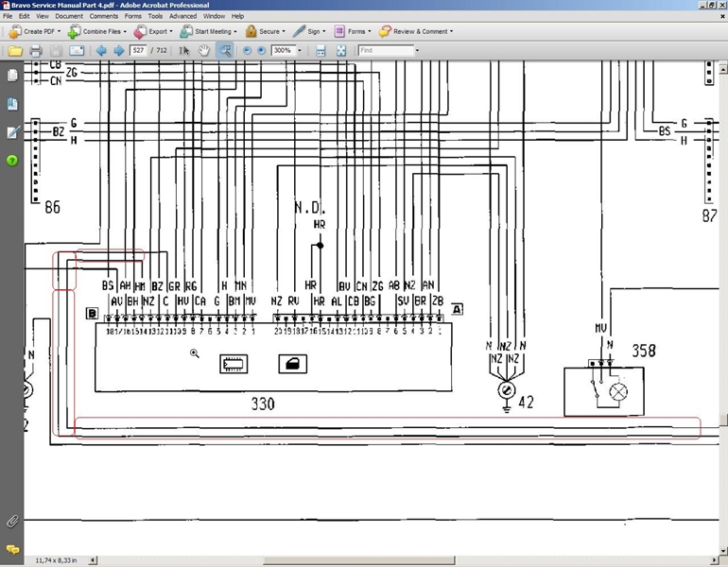Expand the Review & Comment dropdown

(416, 31)
